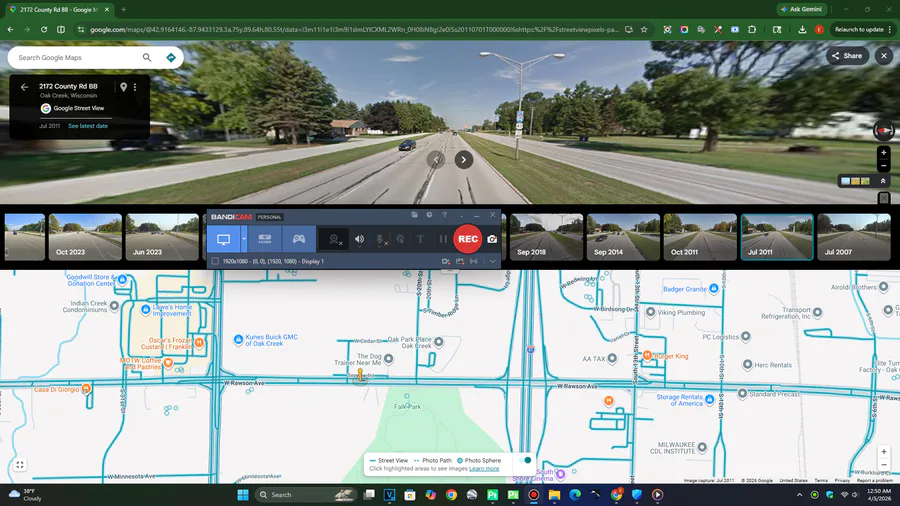Go to previous Street View position arrow
Image resolution: width=900 pixels, height=506 pixels.
(436, 159)
